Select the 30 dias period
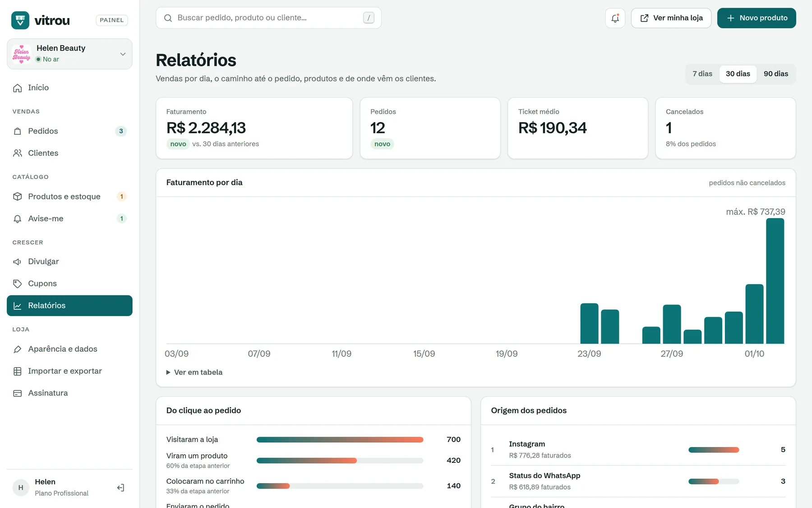Screen dimensions: 812x508 coord(738,74)
